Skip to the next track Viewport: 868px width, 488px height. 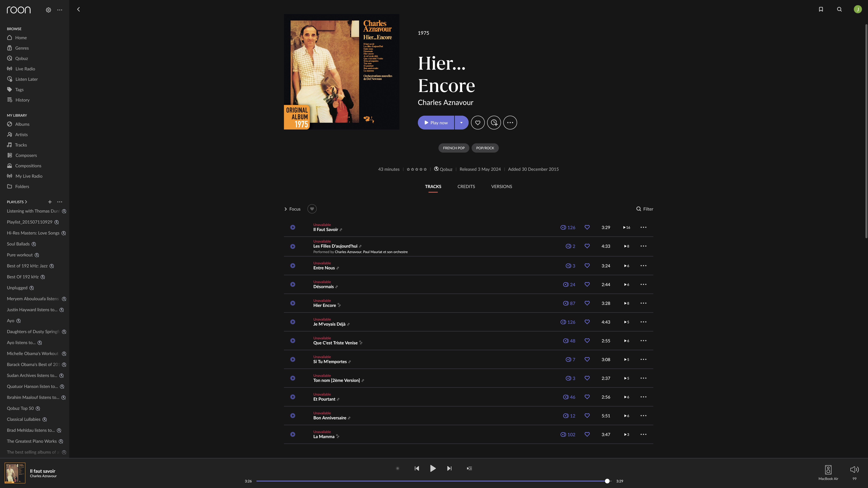click(449, 469)
